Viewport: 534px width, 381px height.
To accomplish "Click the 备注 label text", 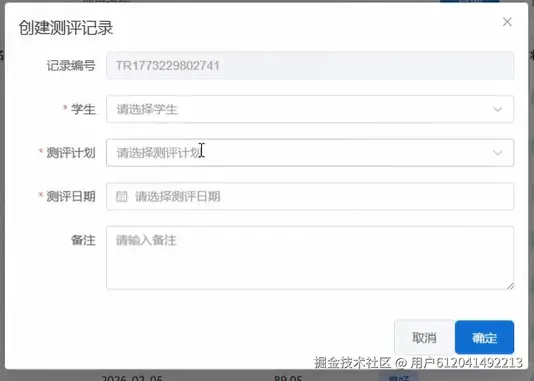I will pyautogui.click(x=83, y=240).
